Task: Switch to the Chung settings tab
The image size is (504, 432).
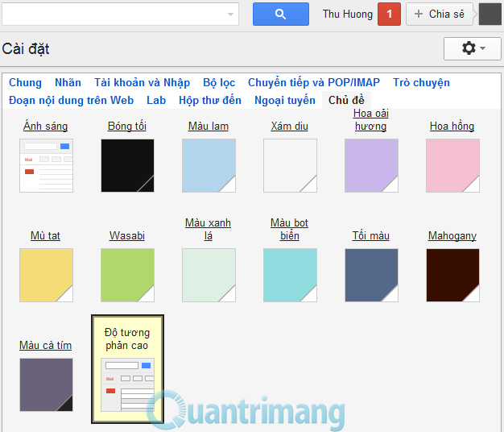Action: pyautogui.click(x=25, y=82)
